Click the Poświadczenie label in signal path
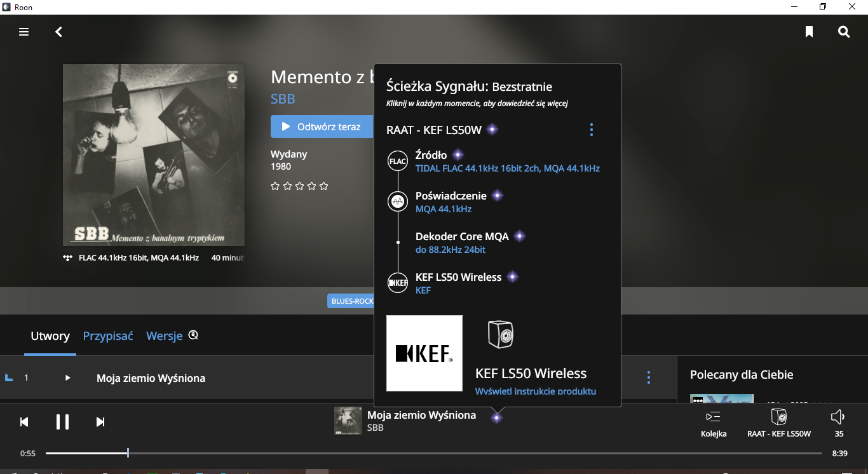Image resolution: width=868 pixels, height=474 pixels. (451, 196)
